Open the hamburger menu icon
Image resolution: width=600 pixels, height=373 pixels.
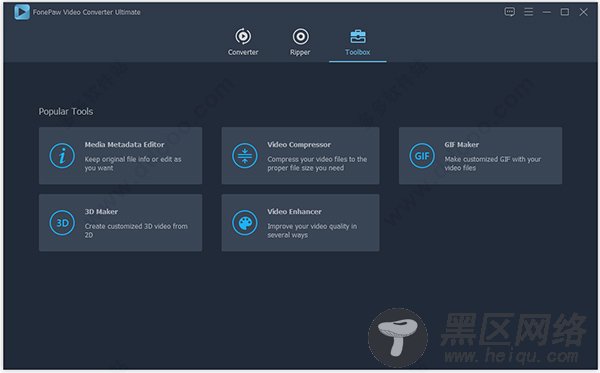(x=528, y=12)
